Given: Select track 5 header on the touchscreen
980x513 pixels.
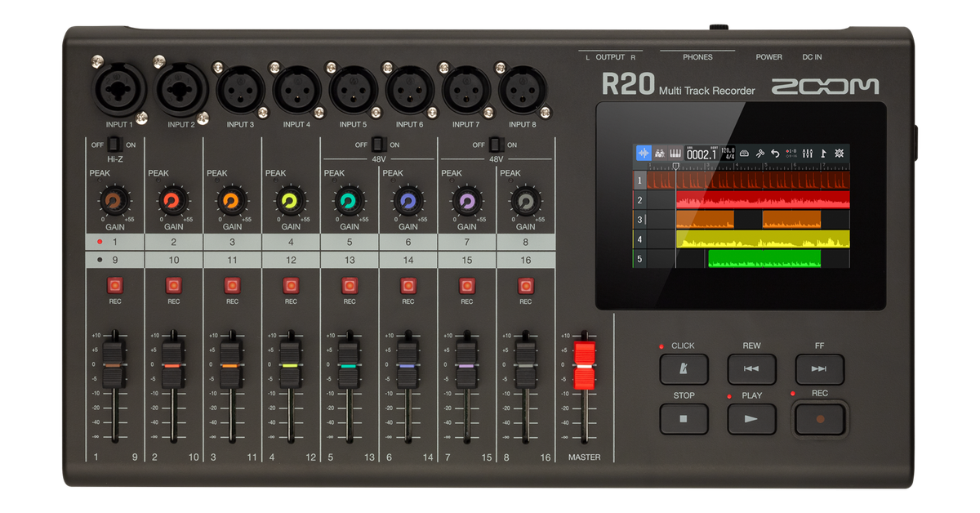Looking at the screenshot, I should [x=641, y=259].
